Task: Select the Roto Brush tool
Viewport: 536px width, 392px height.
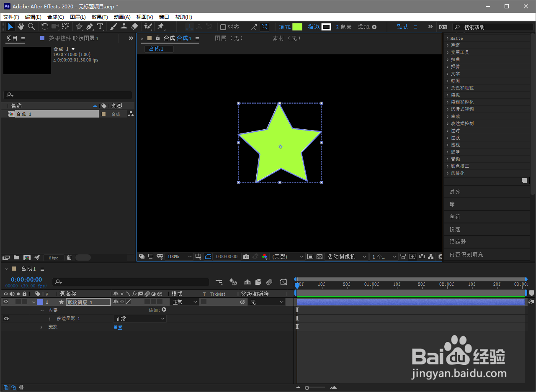Action: tap(148, 27)
